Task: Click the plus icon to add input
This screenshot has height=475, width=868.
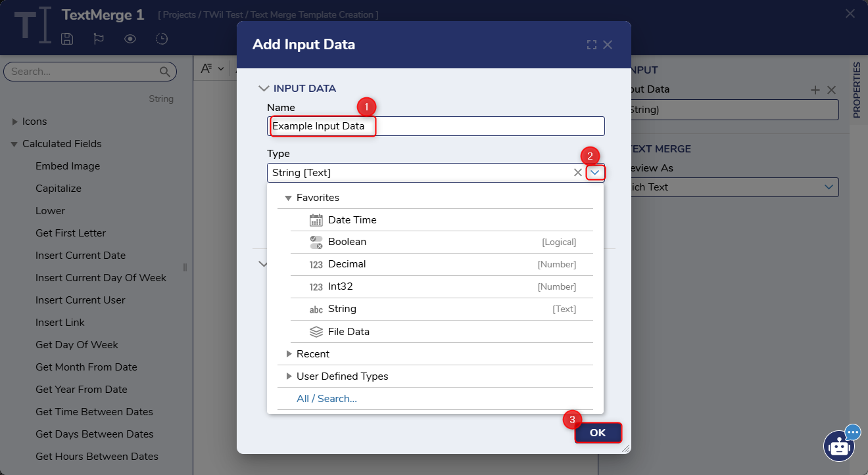Action: [x=815, y=90]
